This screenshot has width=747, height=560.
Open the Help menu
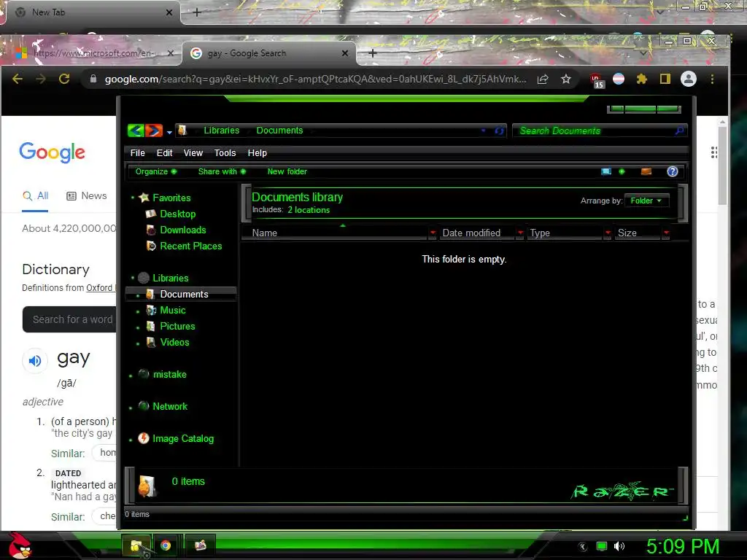click(x=258, y=153)
